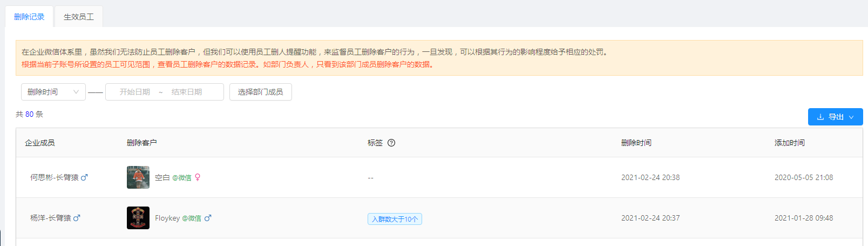Screen dimensions: 868x246
Task: Click the help icon next to 标签
Action: 391,143
